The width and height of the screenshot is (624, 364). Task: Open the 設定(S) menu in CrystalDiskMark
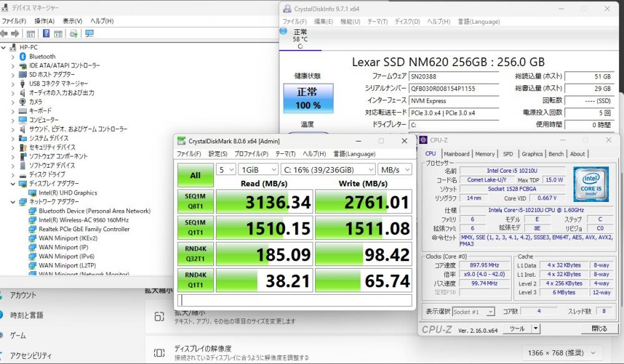tap(218, 154)
